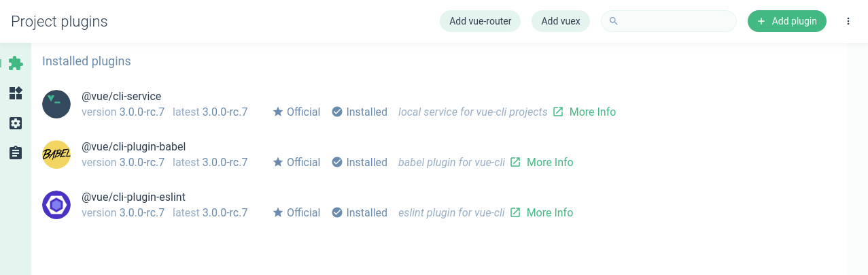Viewport: 868px width, 275px height.
Task: Open the Tasks clipboard sidebar icon
Action: pyautogui.click(x=16, y=153)
